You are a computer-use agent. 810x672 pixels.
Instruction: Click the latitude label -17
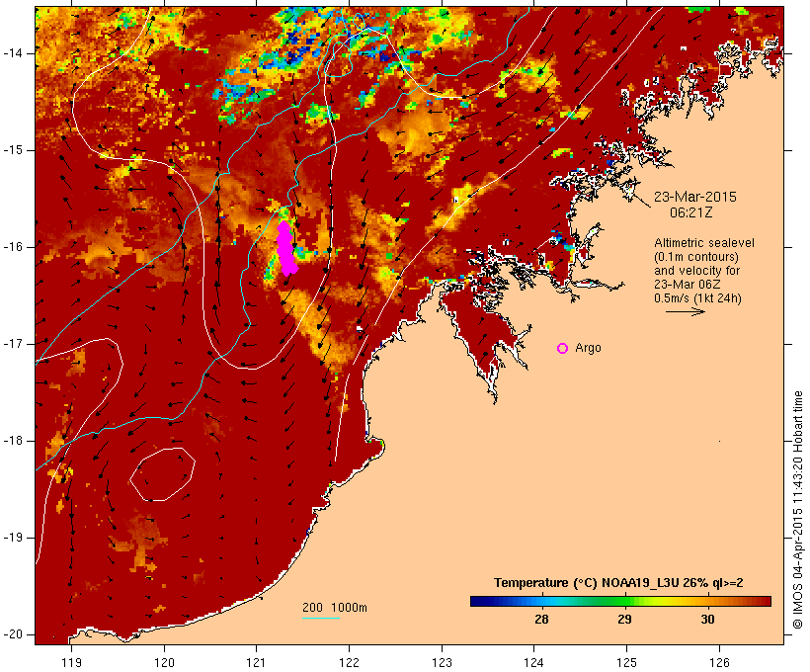(x=13, y=344)
